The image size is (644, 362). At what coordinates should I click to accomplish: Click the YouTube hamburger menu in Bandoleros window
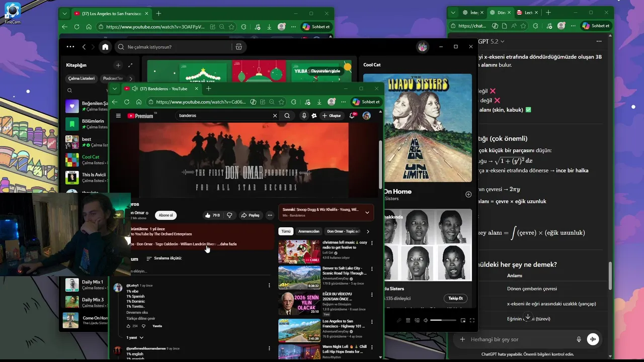(x=118, y=116)
